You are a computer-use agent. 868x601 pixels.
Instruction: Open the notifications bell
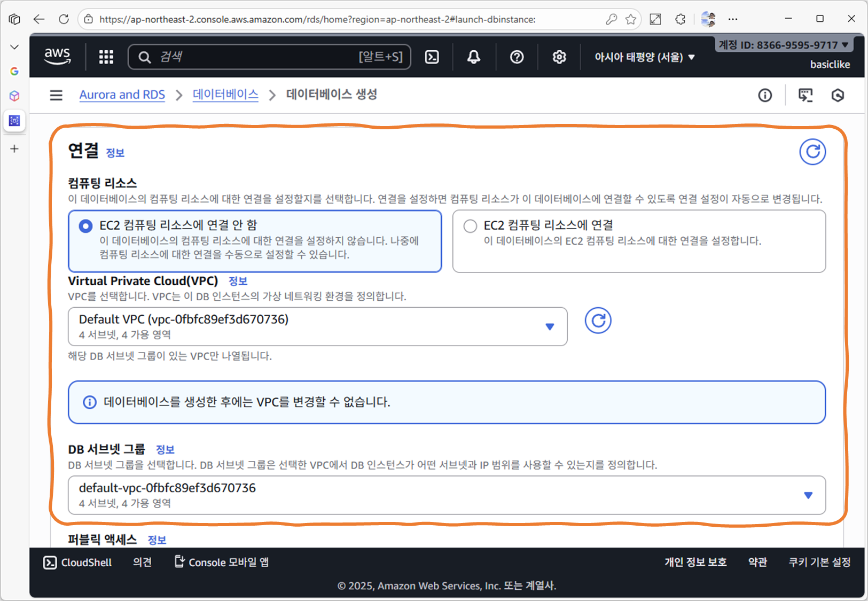pyautogui.click(x=474, y=57)
